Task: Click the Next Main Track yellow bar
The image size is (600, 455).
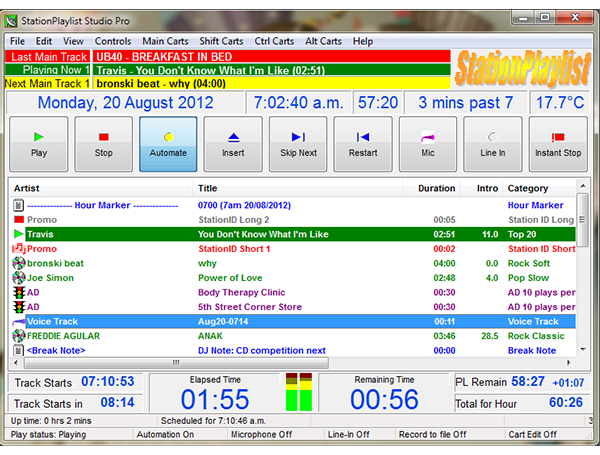Action: 271,83
